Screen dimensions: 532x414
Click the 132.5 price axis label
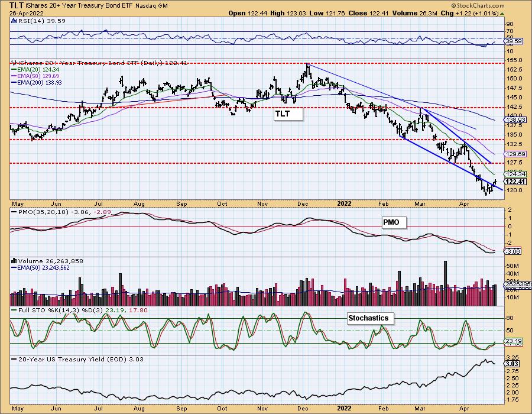[514, 144]
